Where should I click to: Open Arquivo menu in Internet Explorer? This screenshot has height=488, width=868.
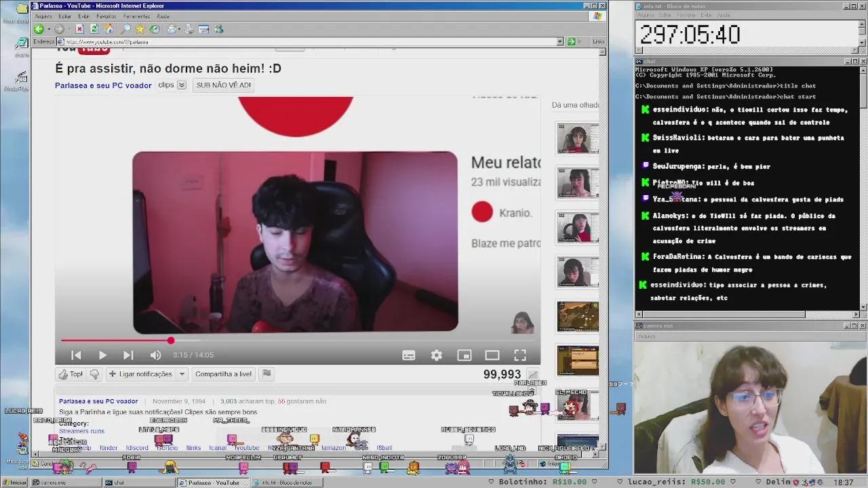(43, 16)
